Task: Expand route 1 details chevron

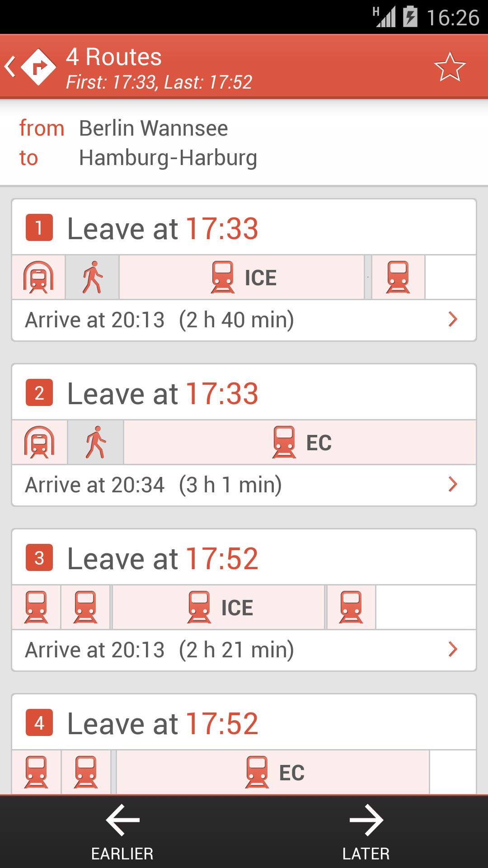Action: 453,320
